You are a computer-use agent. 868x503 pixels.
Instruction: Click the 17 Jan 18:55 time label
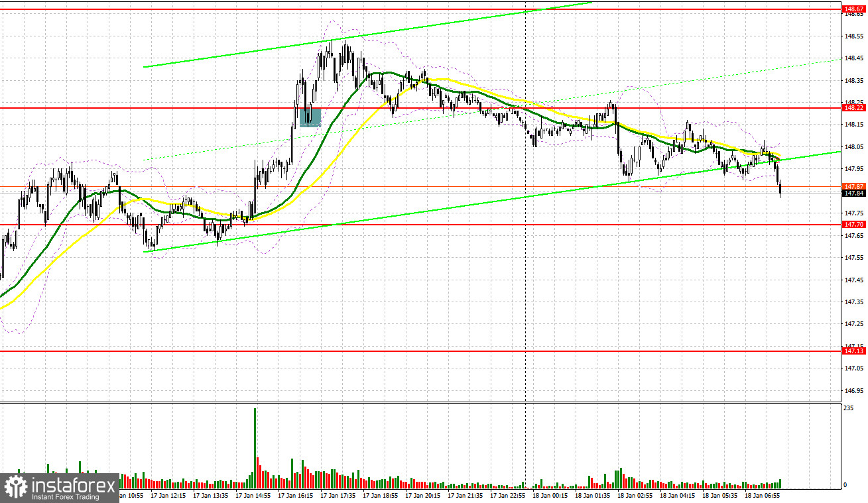(381, 495)
